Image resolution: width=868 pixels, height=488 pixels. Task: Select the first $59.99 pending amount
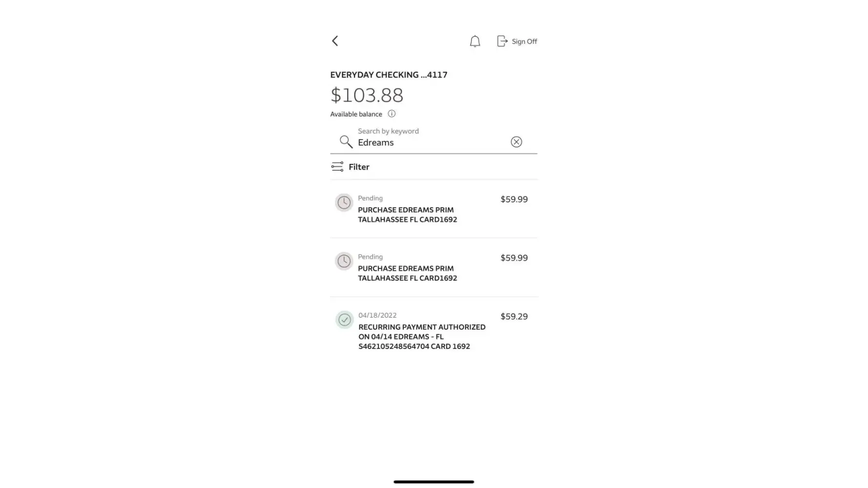(x=514, y=199)
